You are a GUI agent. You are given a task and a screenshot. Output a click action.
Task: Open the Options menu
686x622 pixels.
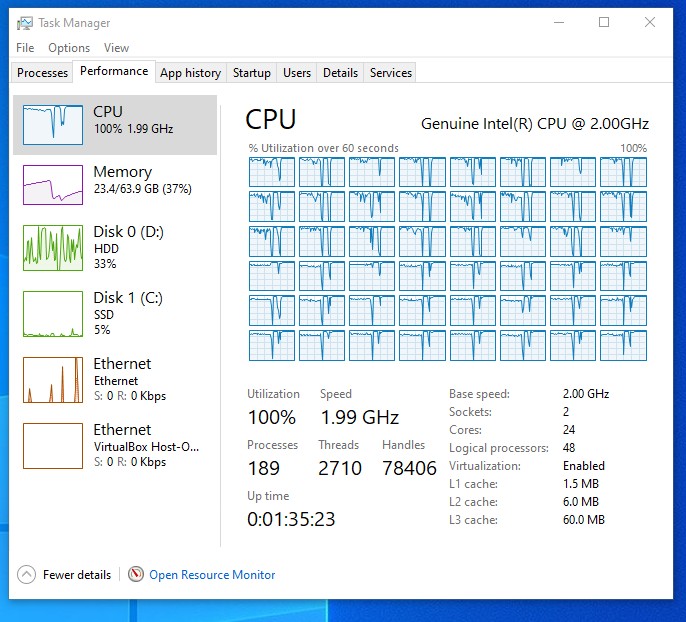point(69,48)
